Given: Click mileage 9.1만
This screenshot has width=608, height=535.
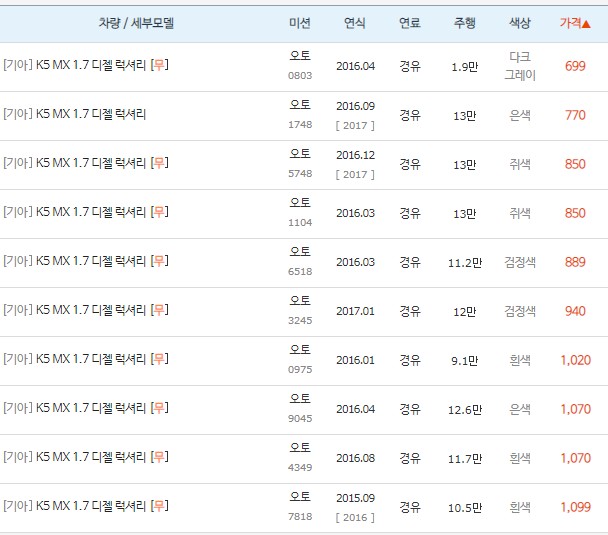Looking at the screenshot, I should [x=465, y=361].
